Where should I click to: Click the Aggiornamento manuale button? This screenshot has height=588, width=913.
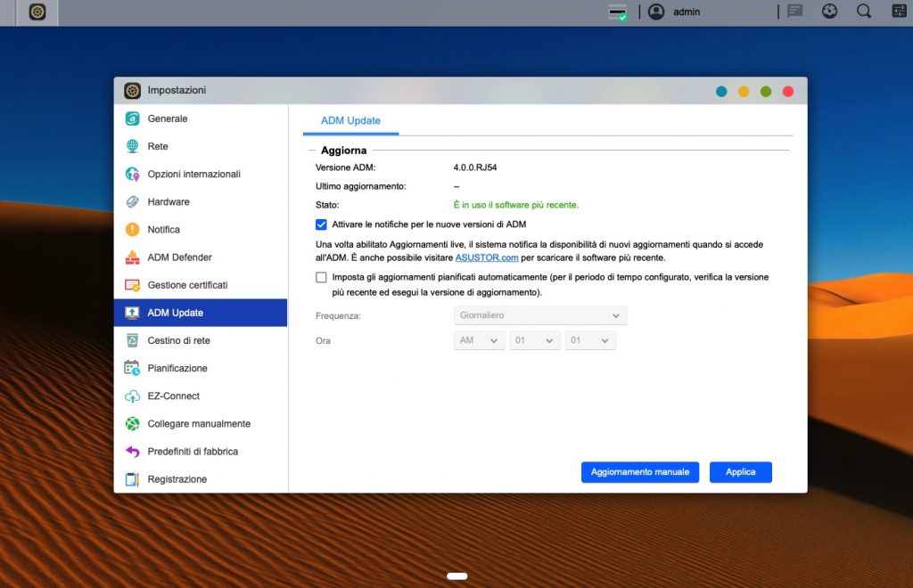point(639,472)
